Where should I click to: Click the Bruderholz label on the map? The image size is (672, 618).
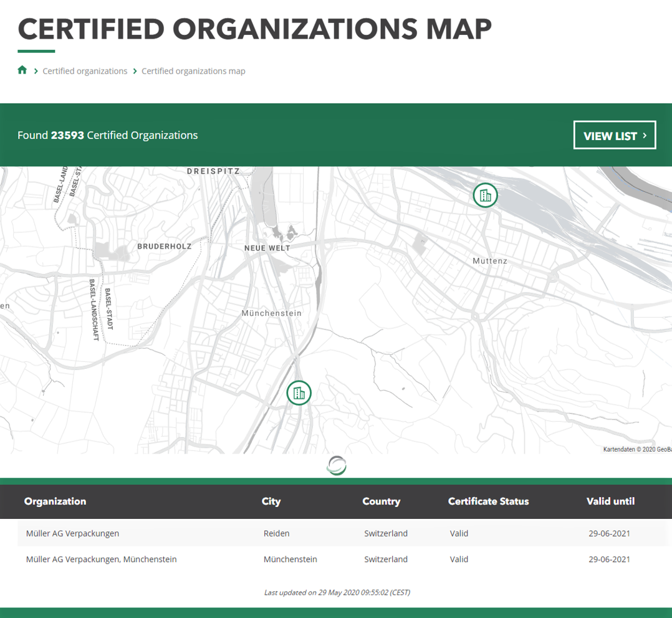(x=165, y=247)
